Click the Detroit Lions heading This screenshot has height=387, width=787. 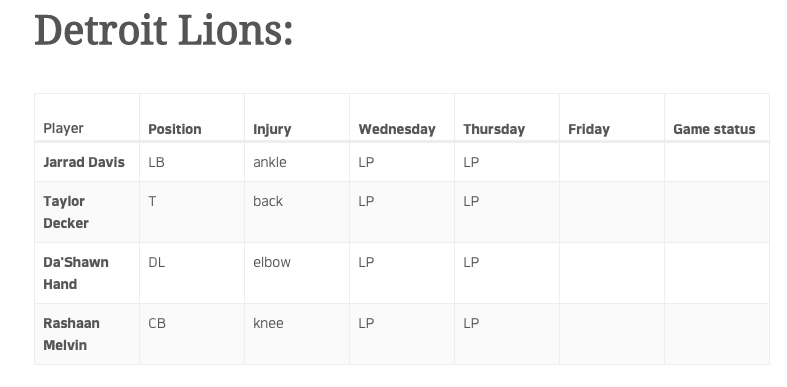pos(164,31)
